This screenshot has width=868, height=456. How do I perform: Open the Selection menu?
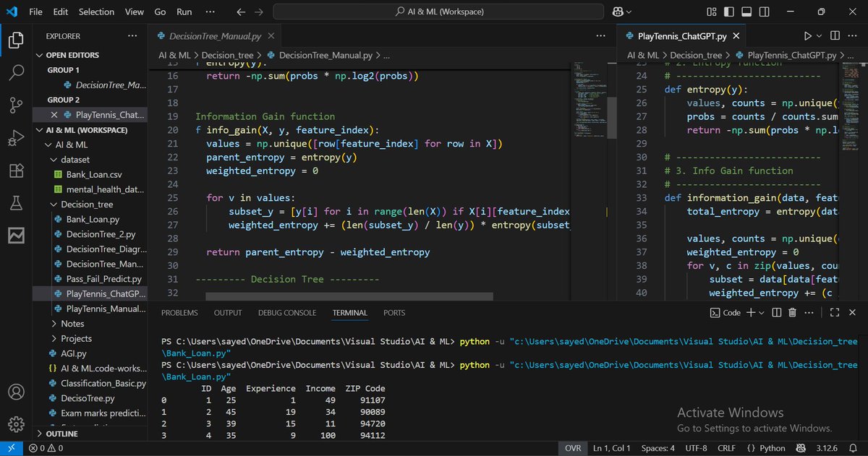96,12
